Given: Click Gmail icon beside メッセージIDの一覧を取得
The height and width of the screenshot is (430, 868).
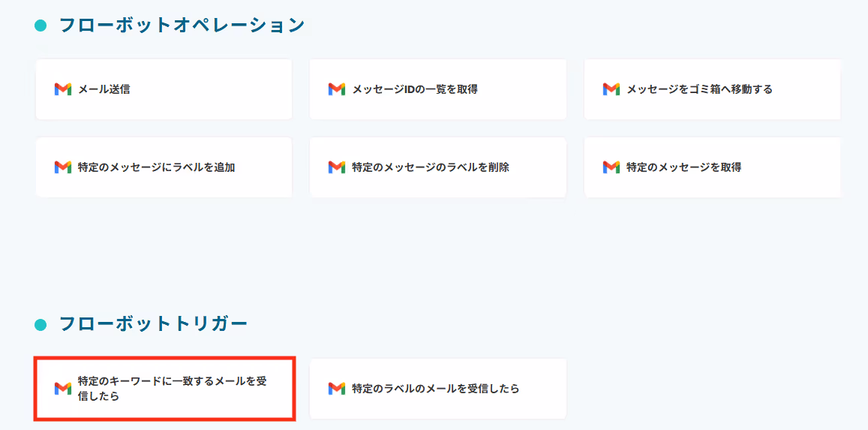Looking at the screenshot, I should (x=337, y=89).
